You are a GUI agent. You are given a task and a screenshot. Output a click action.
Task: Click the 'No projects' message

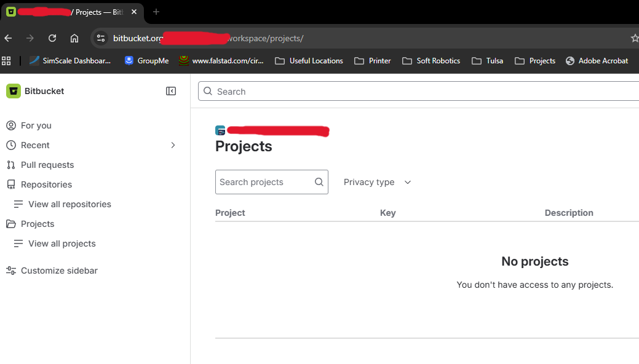click(x=534, y=261)
